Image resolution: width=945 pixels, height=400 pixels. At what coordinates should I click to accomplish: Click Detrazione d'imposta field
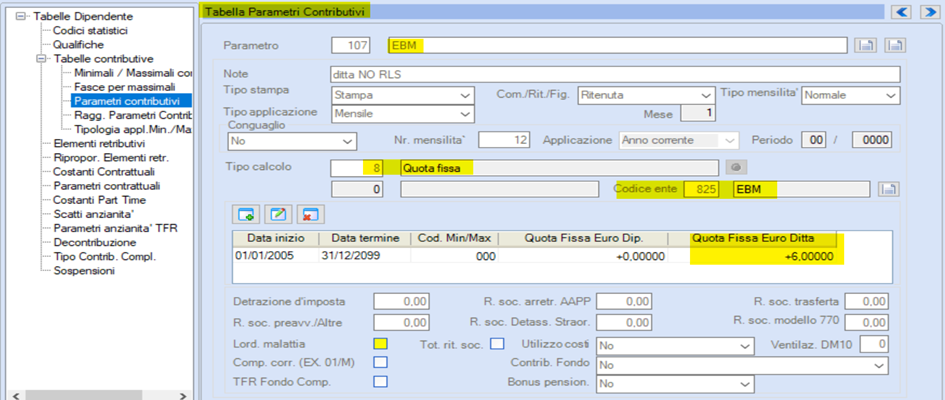point(402,302)
